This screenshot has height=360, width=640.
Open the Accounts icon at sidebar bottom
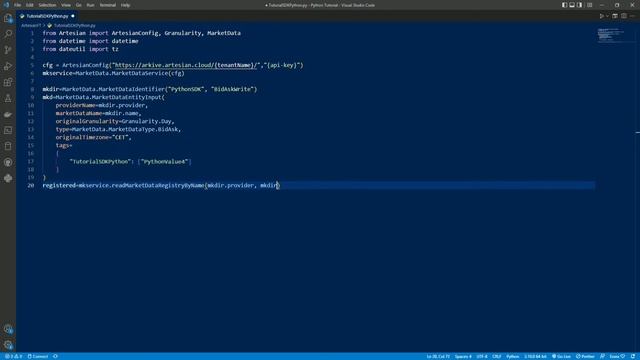8,329
